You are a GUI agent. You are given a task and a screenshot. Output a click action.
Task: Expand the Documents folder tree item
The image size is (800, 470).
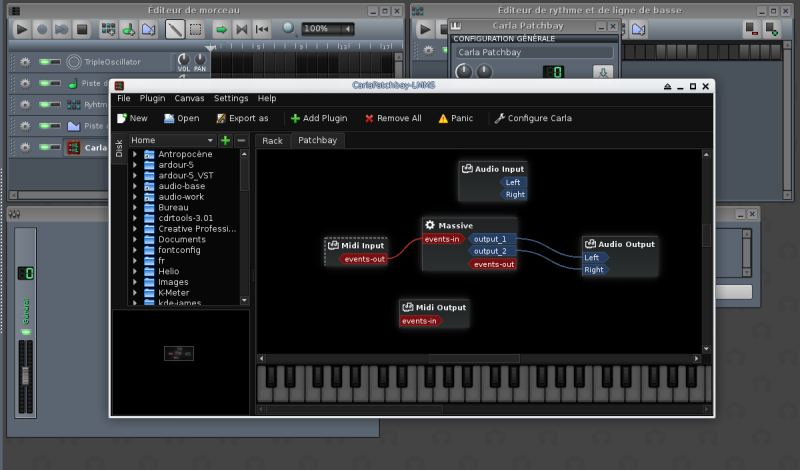coord(136,239)
